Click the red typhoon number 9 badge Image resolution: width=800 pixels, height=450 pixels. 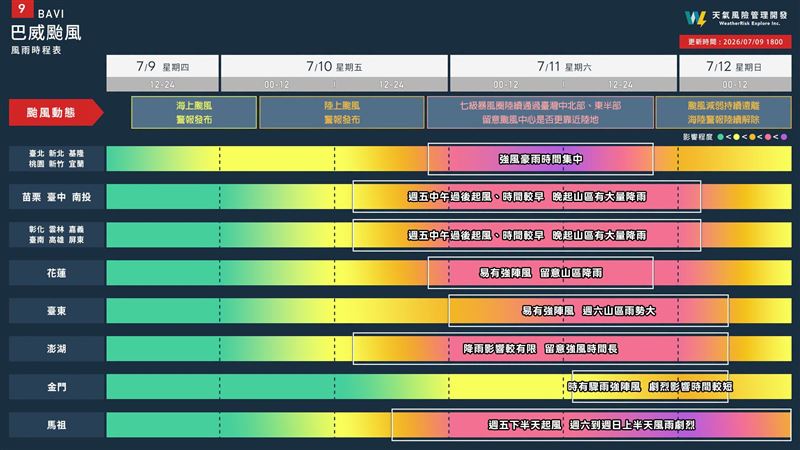(x=21, y=9)
